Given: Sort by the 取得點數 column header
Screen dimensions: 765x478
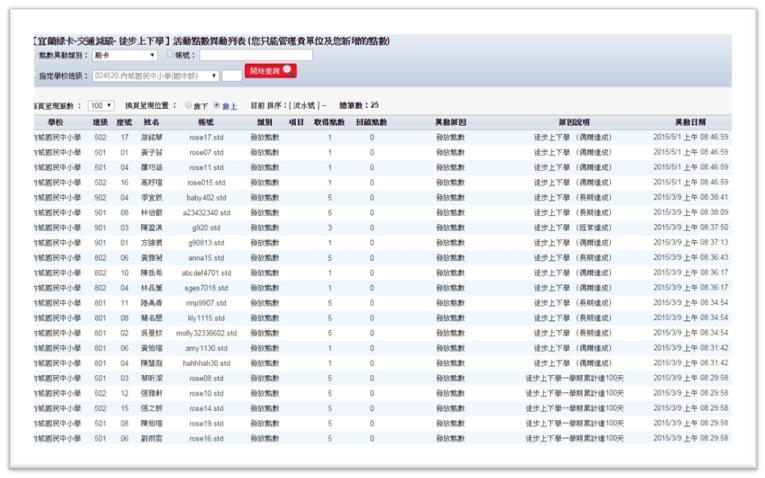Looking at the screenshot, I should (329, 122).
